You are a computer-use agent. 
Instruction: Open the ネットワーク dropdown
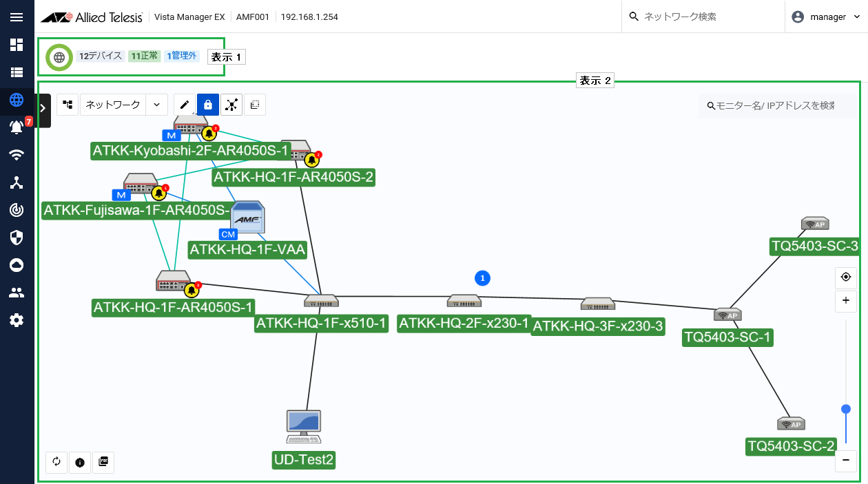pyautogui.click(x=112, y=105)
